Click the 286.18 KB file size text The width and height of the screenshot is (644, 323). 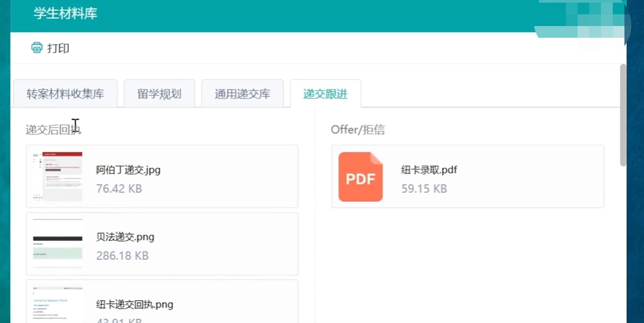pyautogui.click(x=122, y=255)
